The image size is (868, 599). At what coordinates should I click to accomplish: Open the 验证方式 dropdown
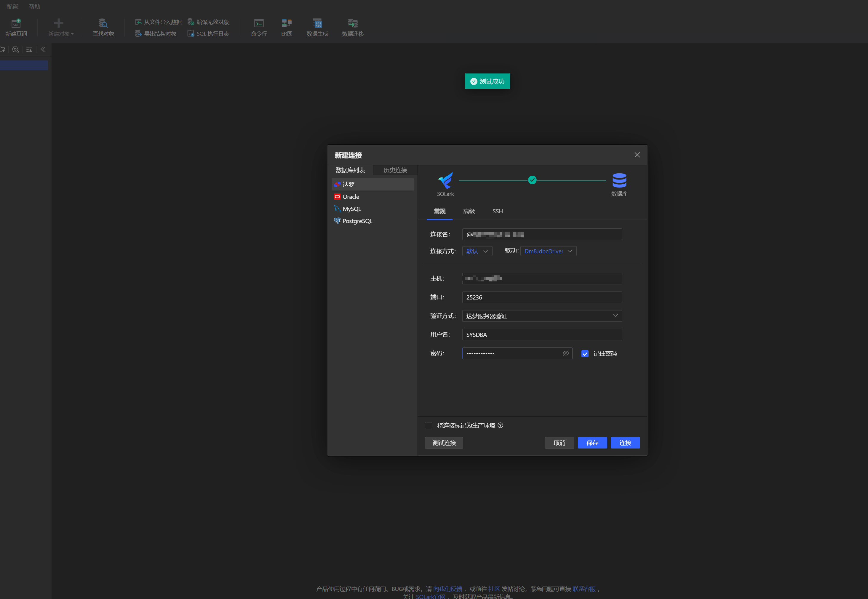542,316
